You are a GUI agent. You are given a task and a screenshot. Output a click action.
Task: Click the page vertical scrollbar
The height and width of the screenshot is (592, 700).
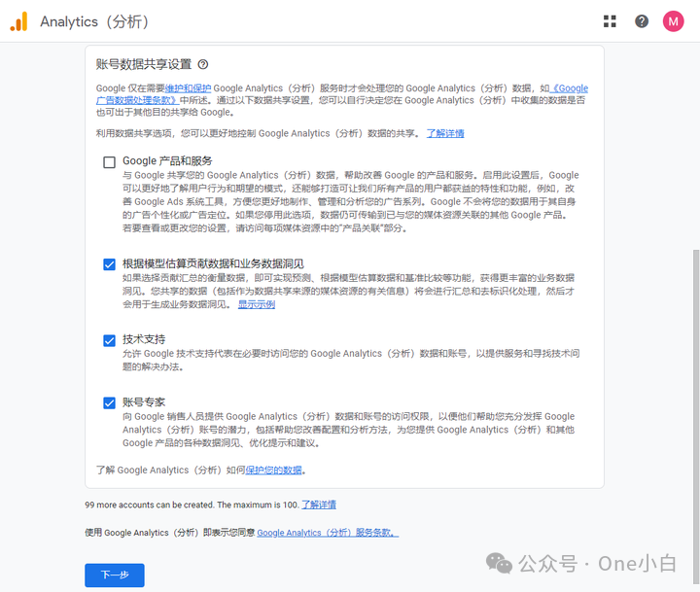click(695, 415)
